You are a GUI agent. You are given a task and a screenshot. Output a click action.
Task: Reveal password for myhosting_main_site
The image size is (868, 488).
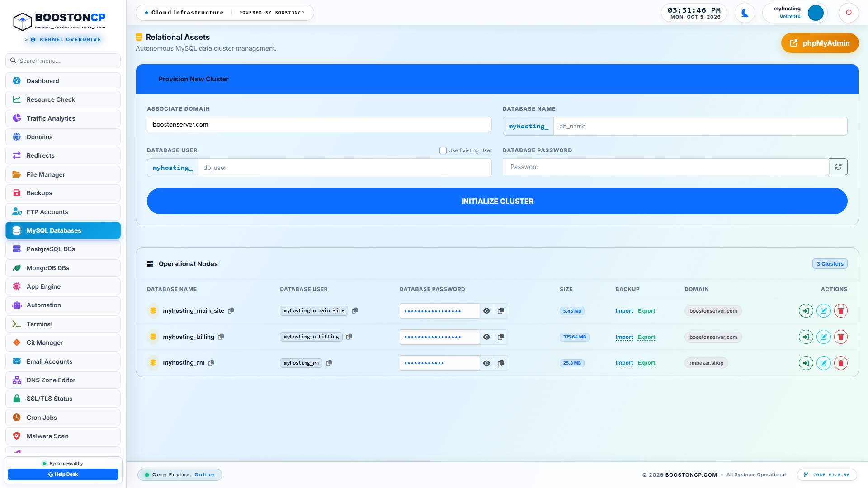tap(486, 311)
